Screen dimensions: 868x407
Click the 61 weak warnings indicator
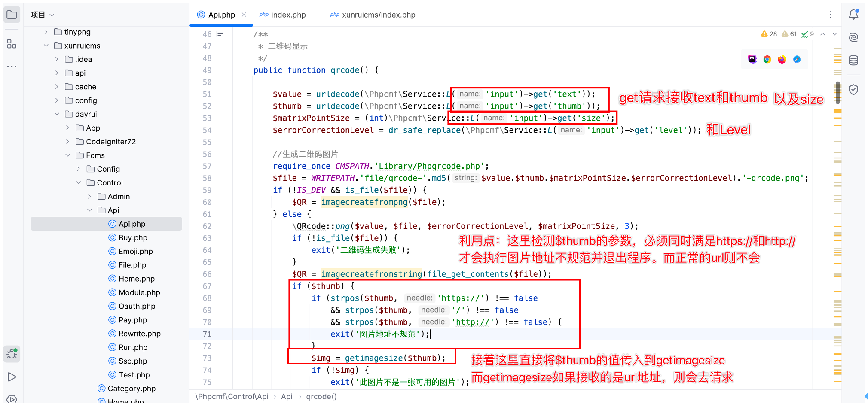point(789,34)
